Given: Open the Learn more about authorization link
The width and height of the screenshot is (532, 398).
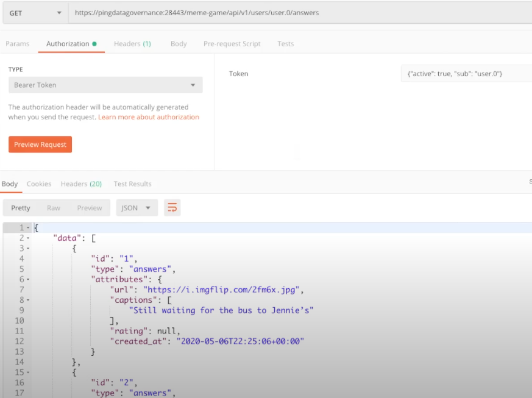Looking at the screenshot, I should [149, 117].
